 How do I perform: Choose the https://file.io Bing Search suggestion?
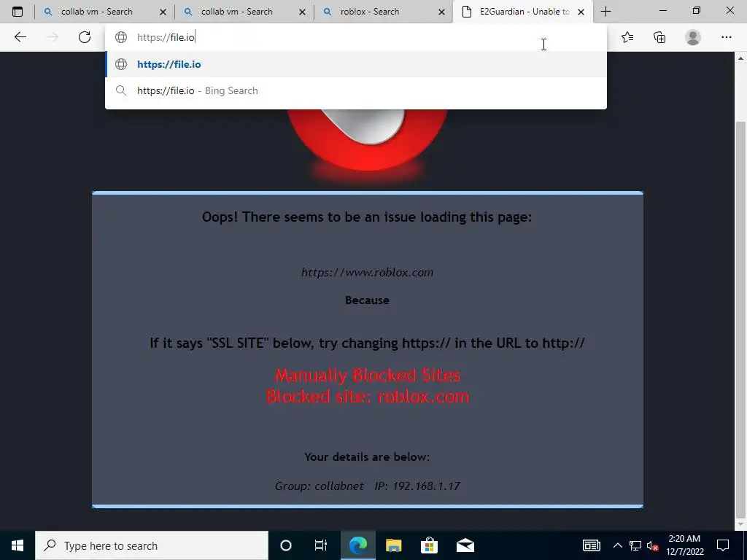click(x=356, y=90)
